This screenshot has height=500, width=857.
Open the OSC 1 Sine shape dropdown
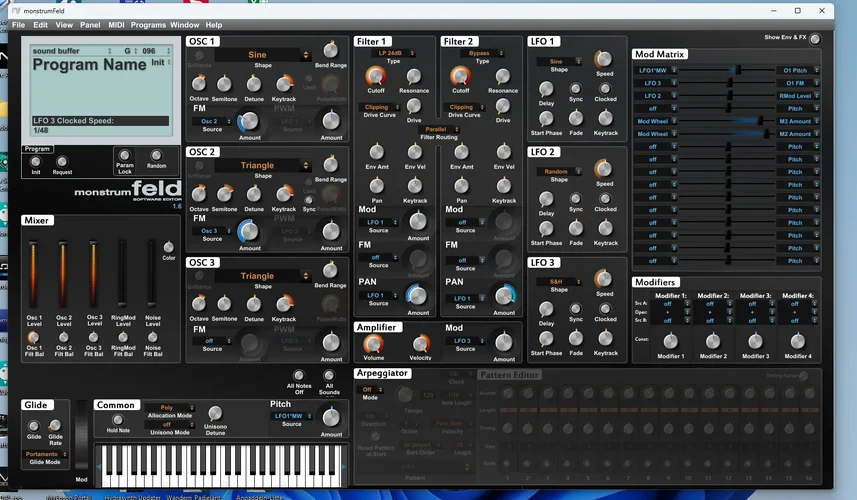[x=257, y=55]
